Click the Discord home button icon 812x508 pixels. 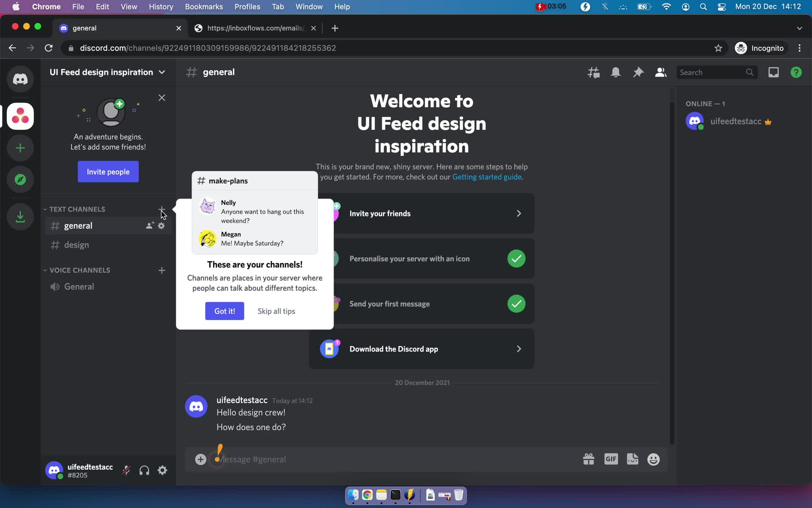coord(20,78)
